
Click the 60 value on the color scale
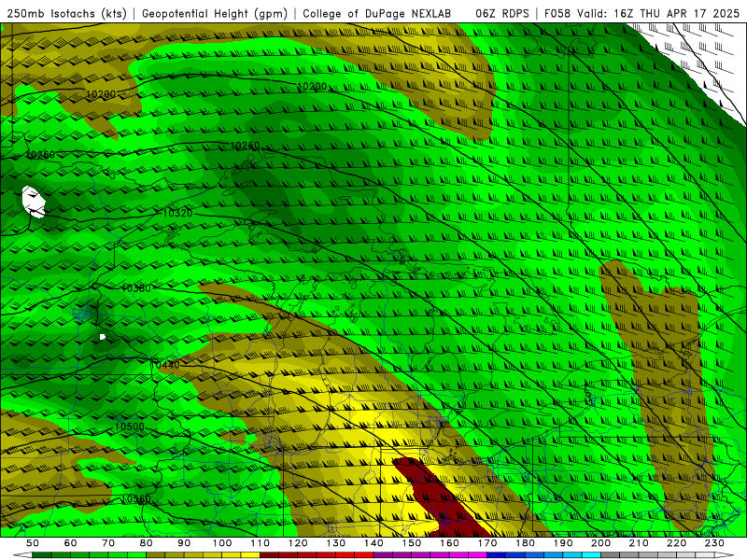tap(70, 543)
